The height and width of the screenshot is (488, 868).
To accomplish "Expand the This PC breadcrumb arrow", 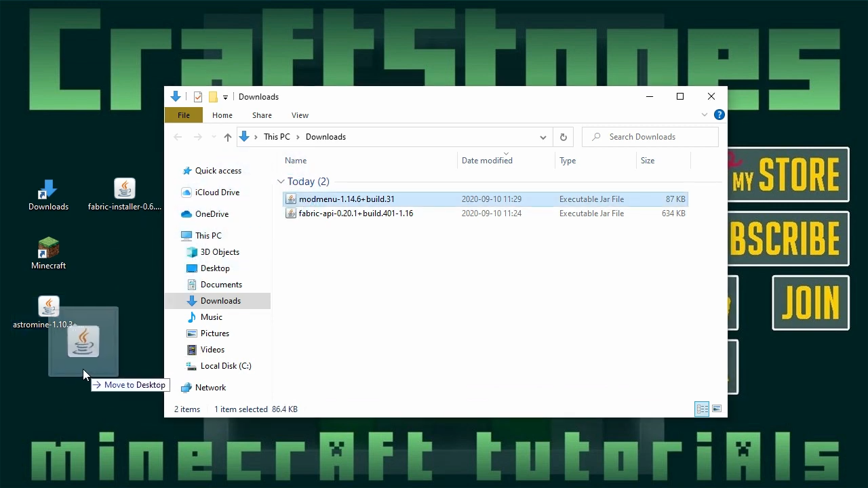I will pos(298,137).
